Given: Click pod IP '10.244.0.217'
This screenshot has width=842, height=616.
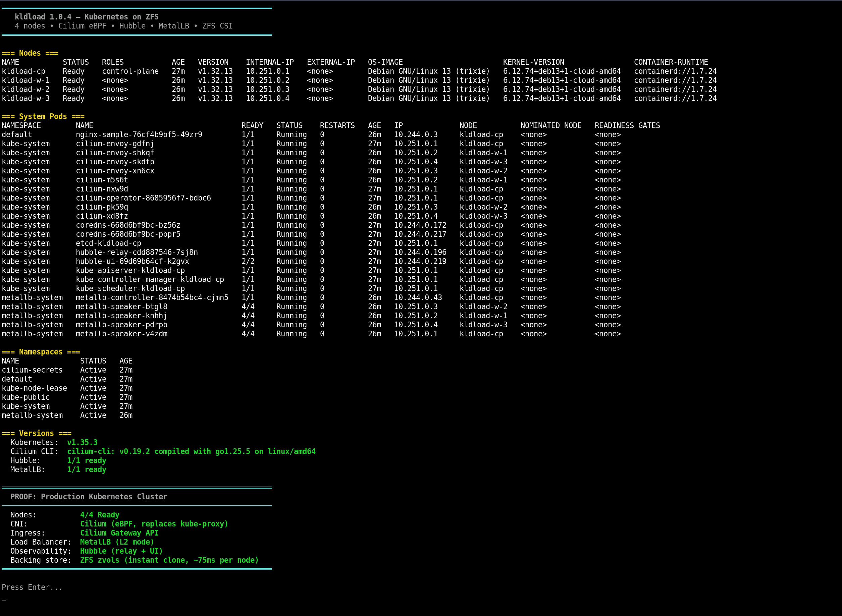Looking at the screenshot, I should click(x=420, y=234).
